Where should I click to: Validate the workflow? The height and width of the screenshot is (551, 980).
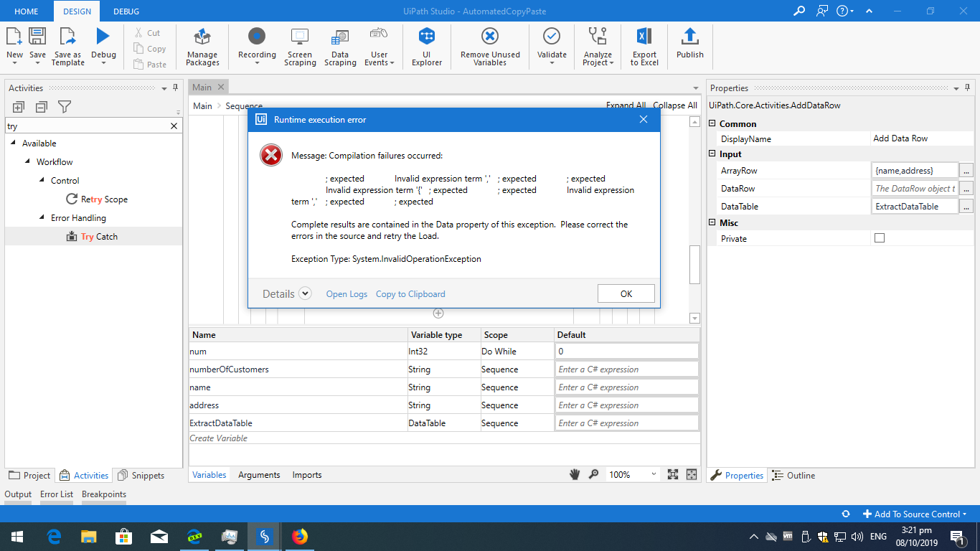pyautogui.click(x=552, y=47)
